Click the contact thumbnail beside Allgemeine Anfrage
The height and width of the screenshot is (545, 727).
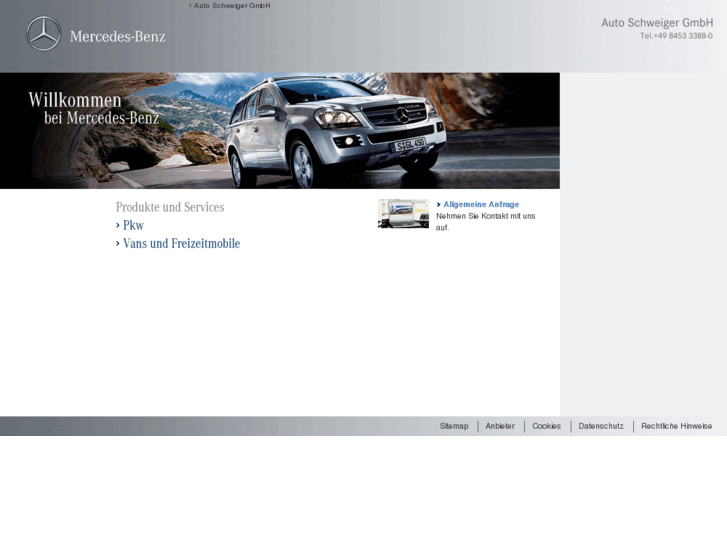(403, 214)
